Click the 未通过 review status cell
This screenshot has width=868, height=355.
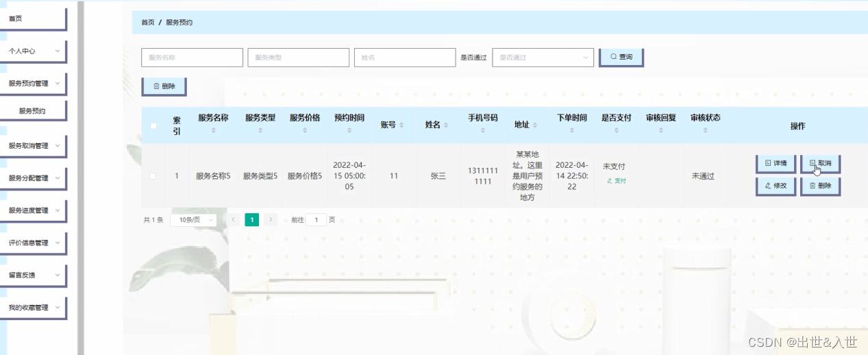coord(703,176)
